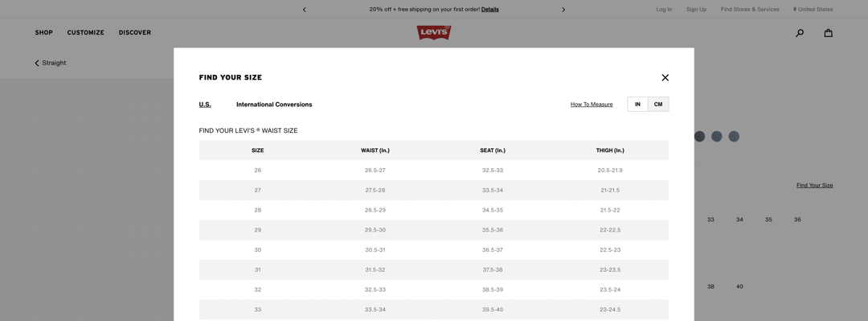
Task: Click thigh value 22-22.5
Action: [610, 230]
